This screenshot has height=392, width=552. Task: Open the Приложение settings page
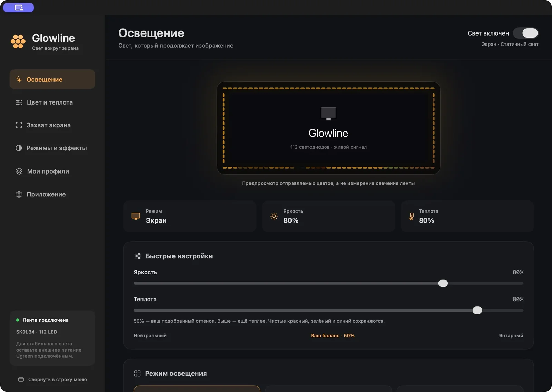[x=52, y=194]
